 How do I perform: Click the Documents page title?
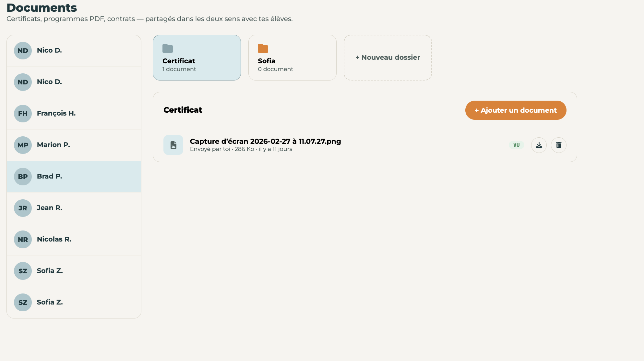point(42,7)
